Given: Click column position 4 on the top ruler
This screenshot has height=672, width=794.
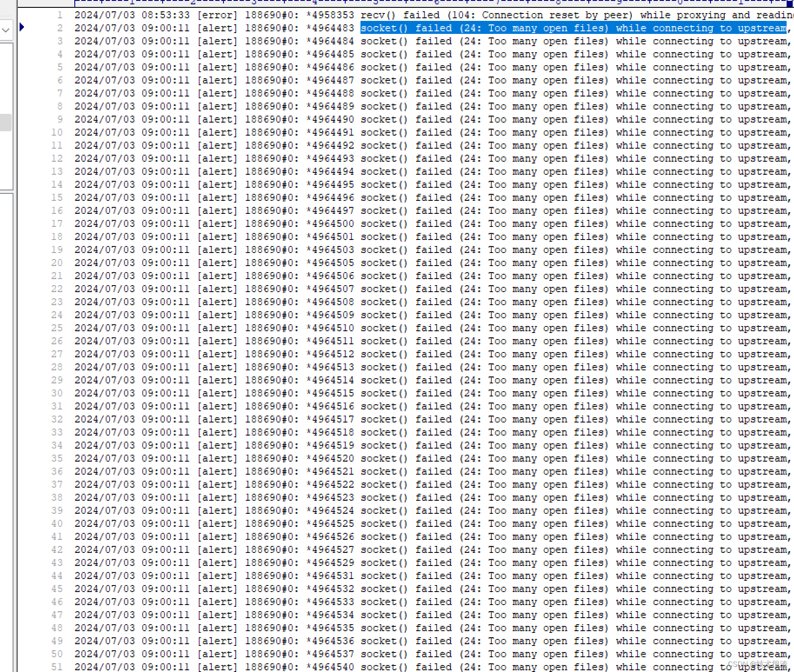Looking at the screenshot, I should point(314,3).
